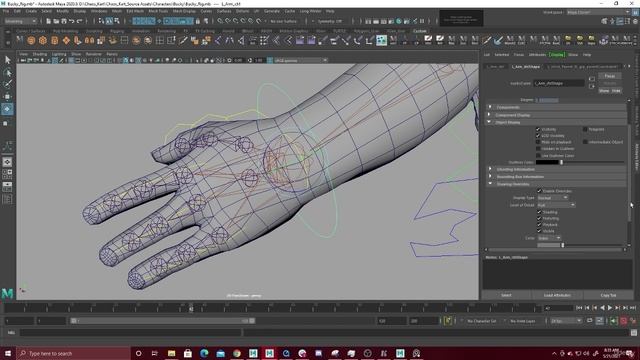
Task: Choose the Move tool in toolbox
Action: coord(7,97)
